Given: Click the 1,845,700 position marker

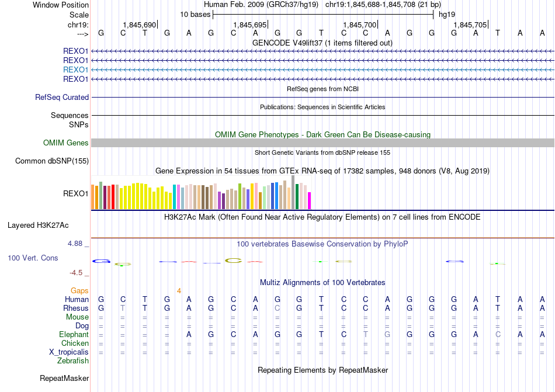Looking at the screenshot, I should [360, 25].
